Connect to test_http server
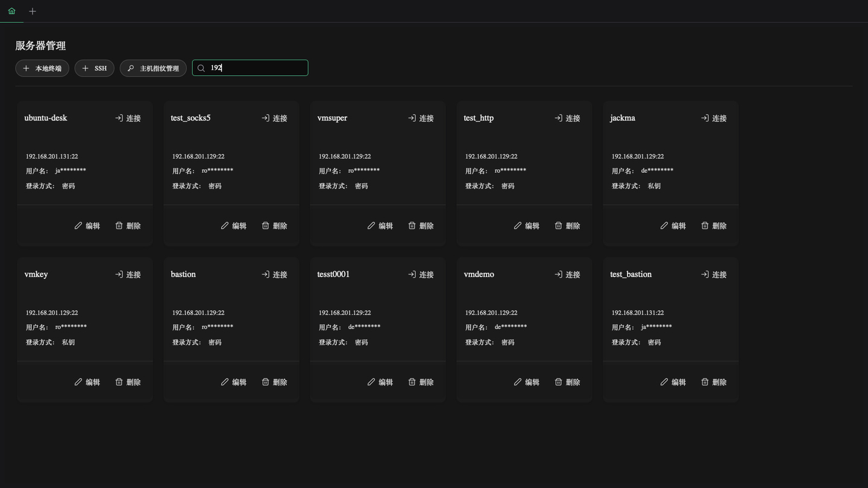 tap(567, 118)
